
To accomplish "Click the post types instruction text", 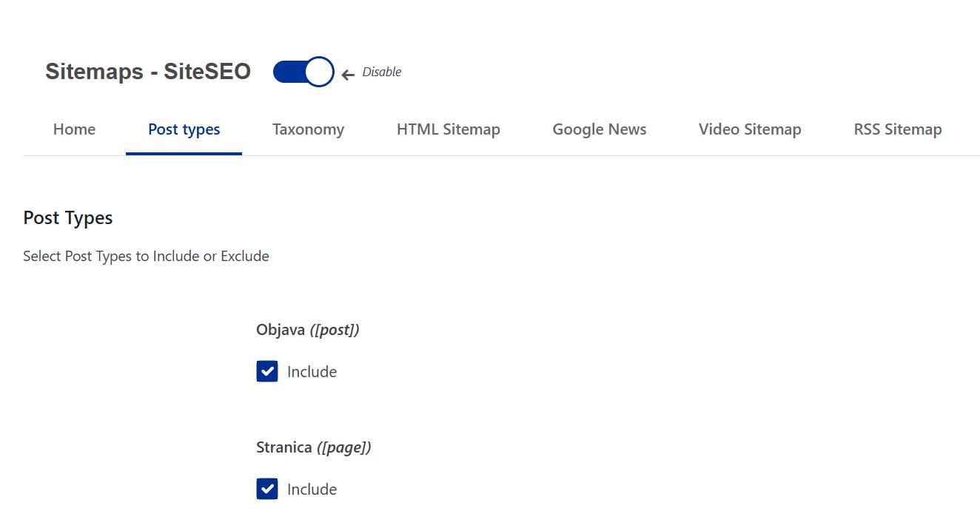I will (x=145, y=256).
